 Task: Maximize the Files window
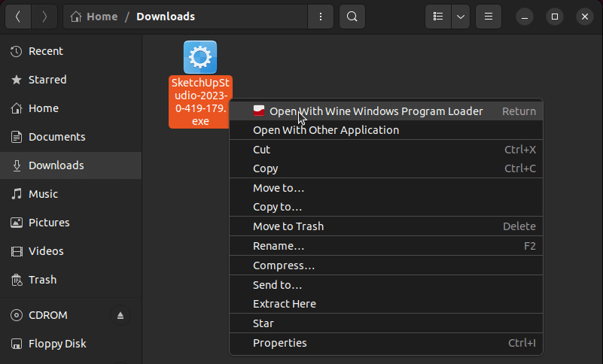click(x=555, y=17)
